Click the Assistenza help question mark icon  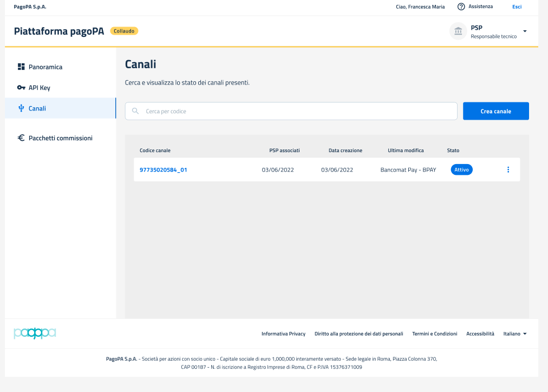pyautogui.click(x=461, y=6)
